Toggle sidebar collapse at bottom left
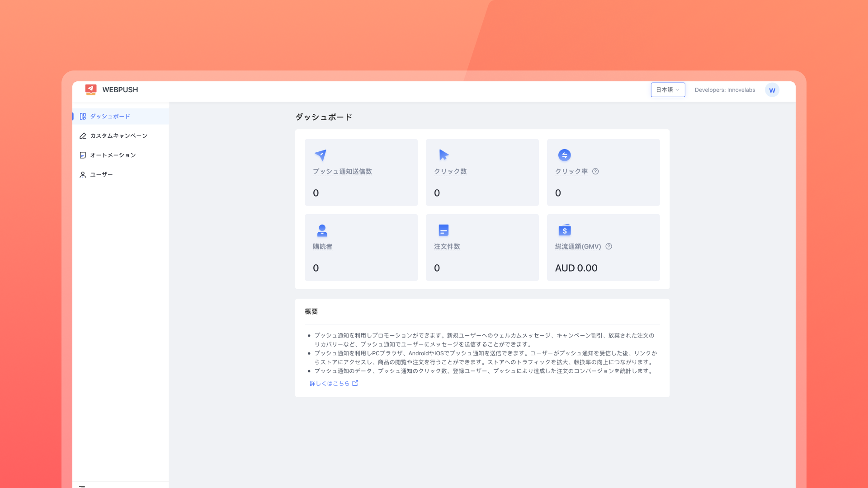The height and width of the screenshot is (488, 868). (x=82, y=486)
